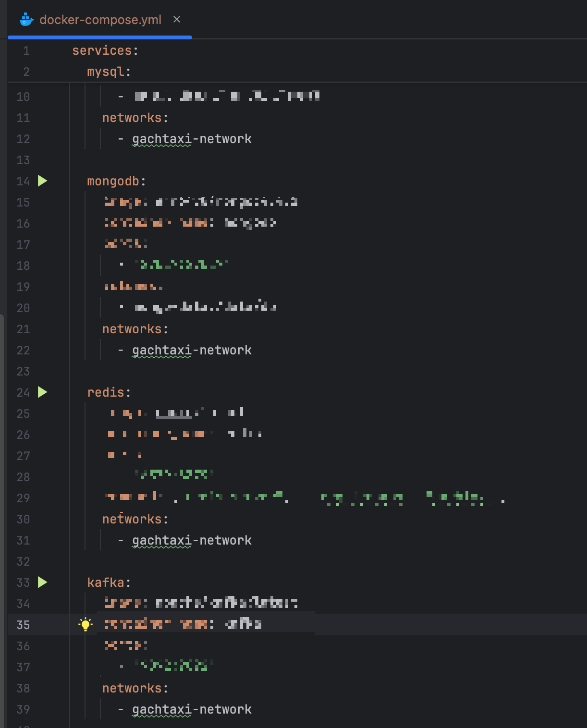Click line number 35 in the gutter
Image resolution: width=587 pixels, height=728 pixels.
23,625
